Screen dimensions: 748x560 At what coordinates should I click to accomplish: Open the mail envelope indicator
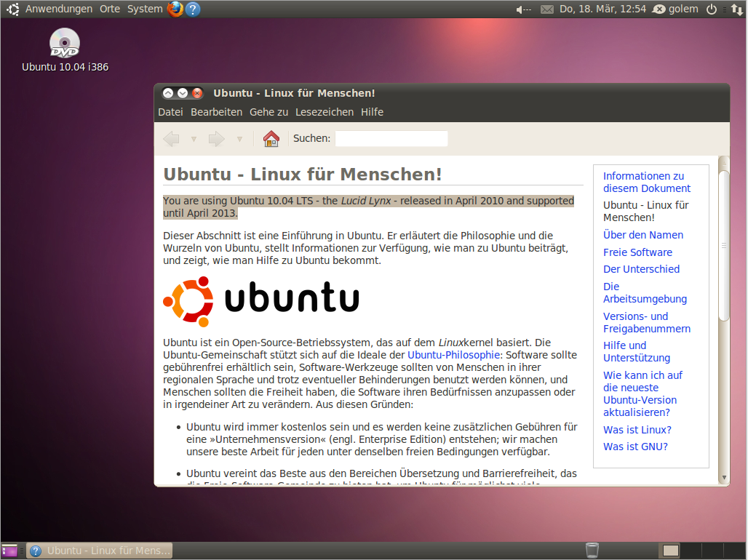(x=546, y=9)
